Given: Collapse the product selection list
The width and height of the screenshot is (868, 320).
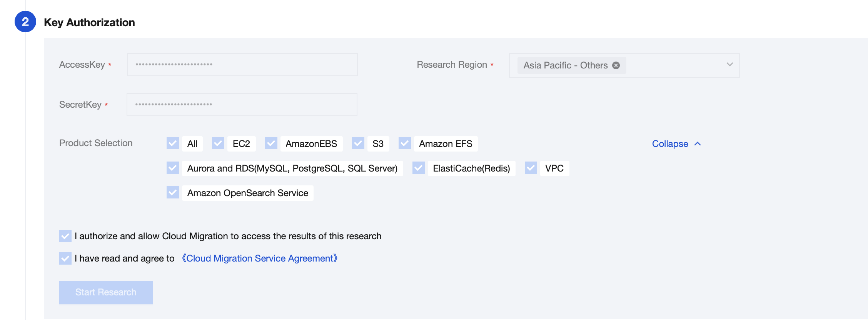Looking at the screenshot, I should point(670,144).
